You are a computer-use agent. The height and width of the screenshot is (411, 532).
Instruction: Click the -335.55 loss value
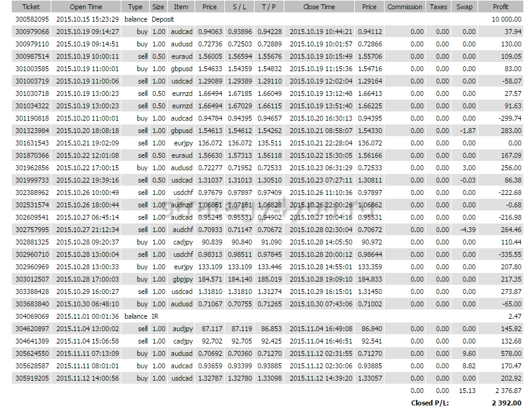508,254
